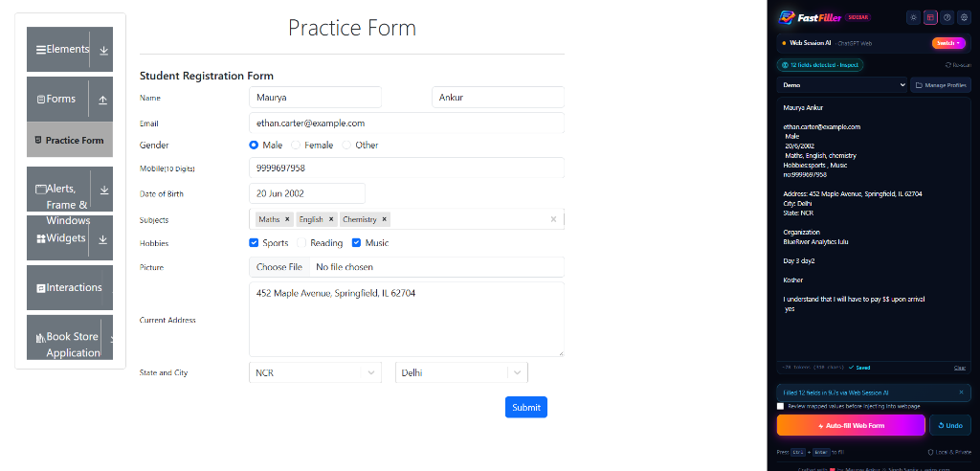Select the Female gender radio button
Viewport: 980px width, 471px height.
point(296,146)
